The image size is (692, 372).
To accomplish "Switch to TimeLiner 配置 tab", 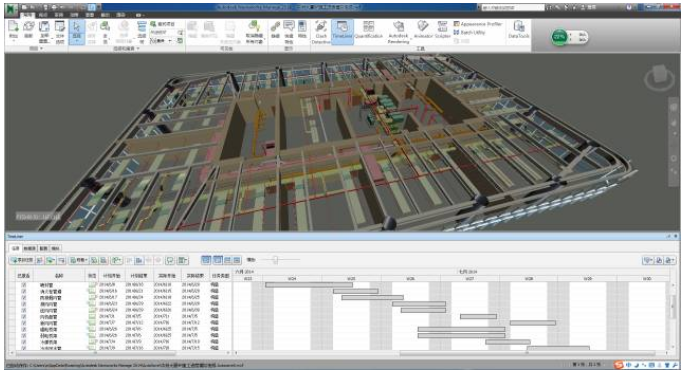I will coord(44,248).
